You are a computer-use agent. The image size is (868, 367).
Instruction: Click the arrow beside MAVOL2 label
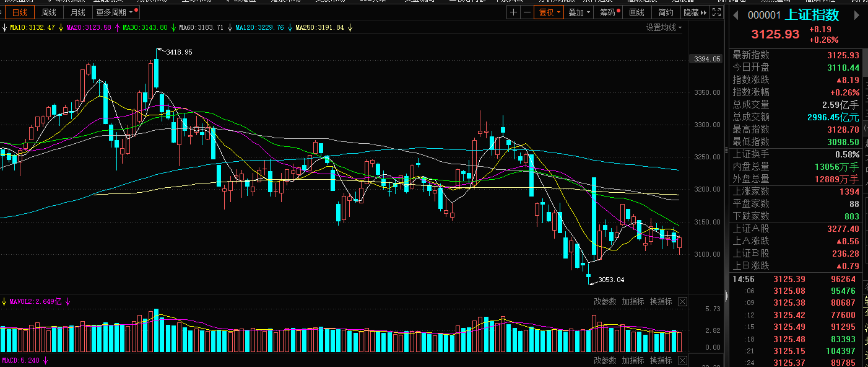(x=67, y=302)
